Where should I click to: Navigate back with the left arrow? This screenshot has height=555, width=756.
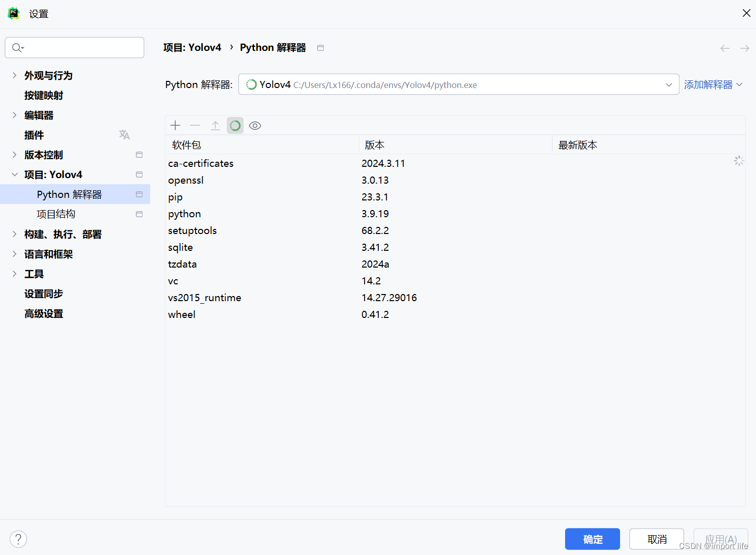[x=725, y=48]
